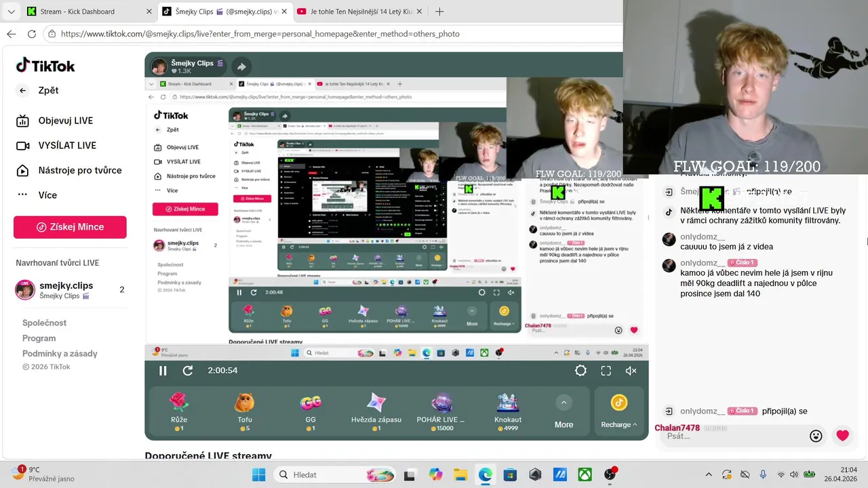Open File Explorer from the taskbar
The height and width of the screenshot is (488, 868).
460,474
